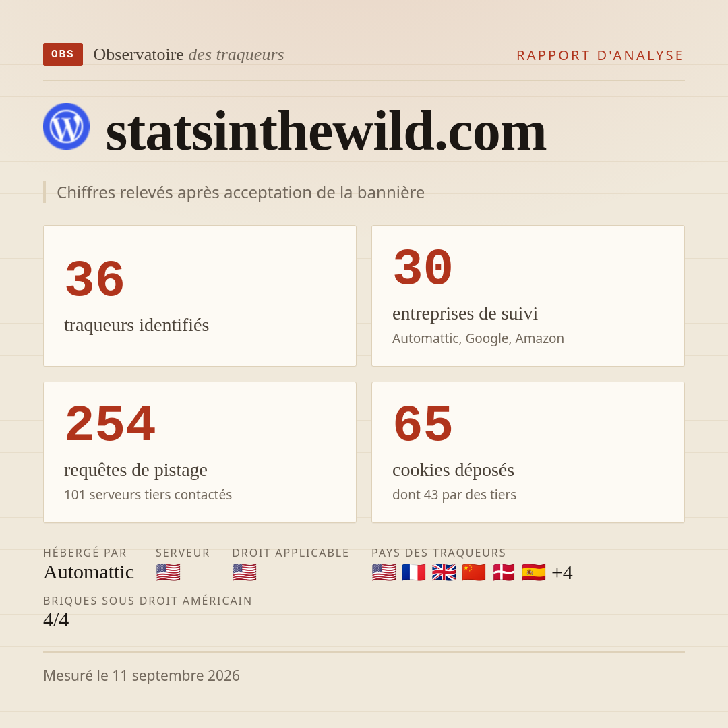Click '101 serveurs tiers contactés' text
This screenshot has height=728, width=728.
pos(148,495)
